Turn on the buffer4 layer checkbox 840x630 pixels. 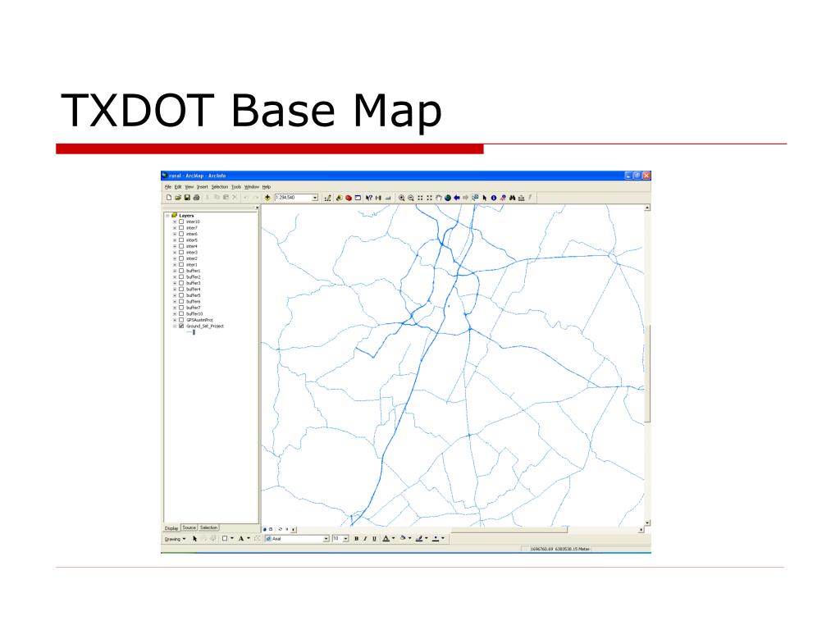pyautogui.click(x=181, y=290)
